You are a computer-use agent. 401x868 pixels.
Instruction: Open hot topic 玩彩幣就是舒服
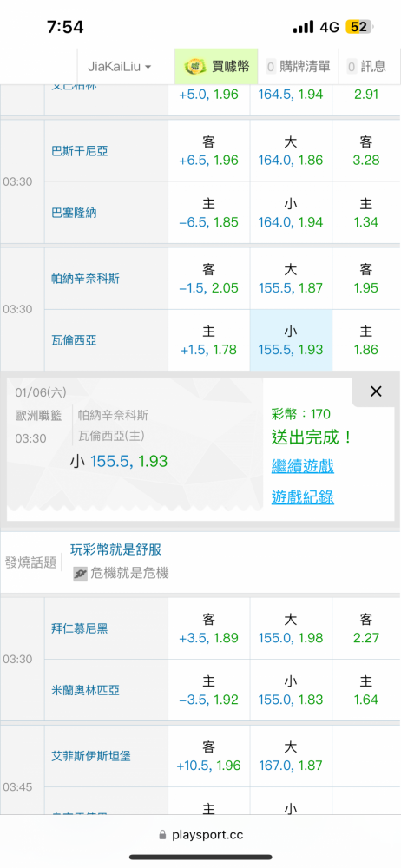[x=115, y=549]
